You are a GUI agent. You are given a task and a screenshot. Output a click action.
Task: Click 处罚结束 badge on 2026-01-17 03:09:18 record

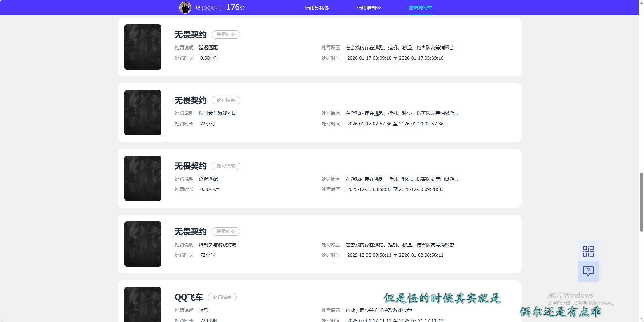tap(226, 34)
